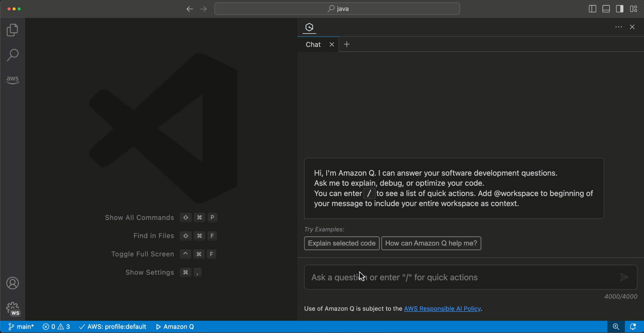Send the chat message with the arrow icon
This screenshot has height=333, width=644.
[x=624, y=277]
